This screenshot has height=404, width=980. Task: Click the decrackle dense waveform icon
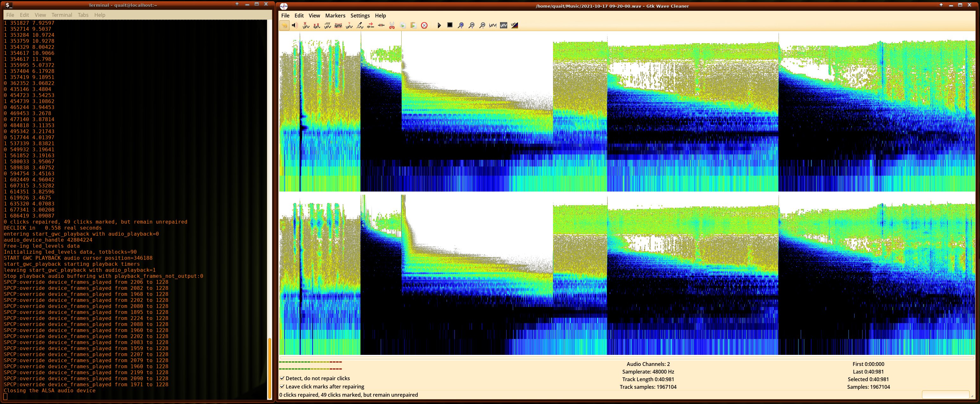[338, 25]
